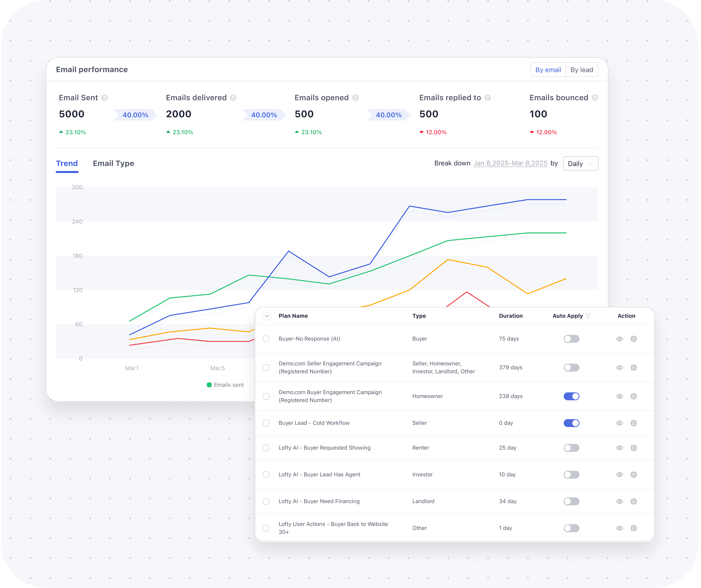Disable auto apply for Buyer Lead - Cold Workflow
This screenshot has height=588, width=701.
point(572,423)
